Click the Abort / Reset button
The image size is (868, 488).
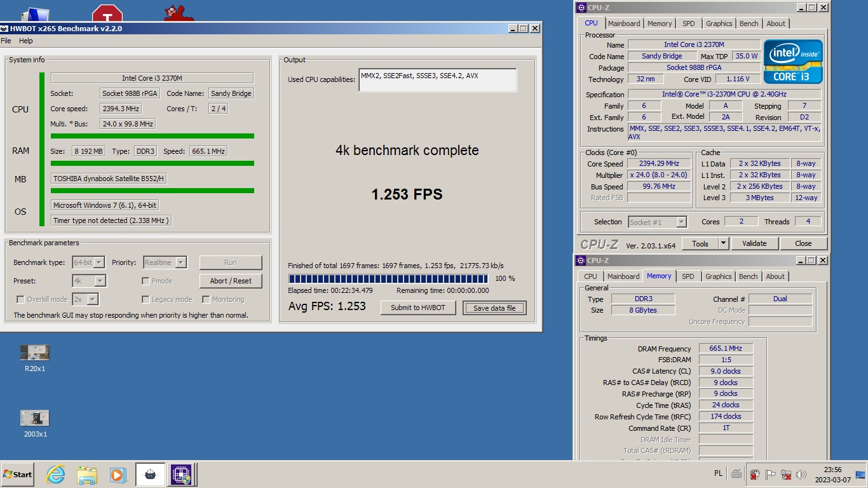click(x=231, y=281)
